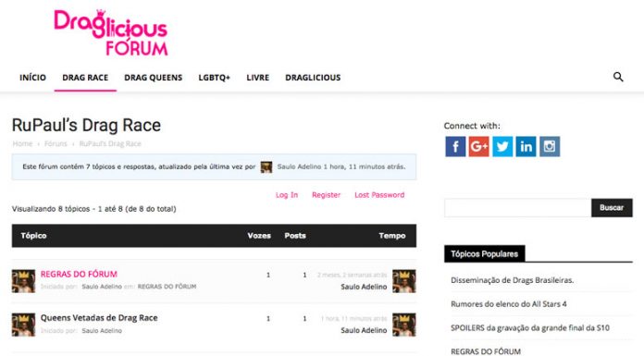The width and height of the screenshot is (644, 356).
Task: Connect with the Twitter icon
Action: tap(502, 147)
